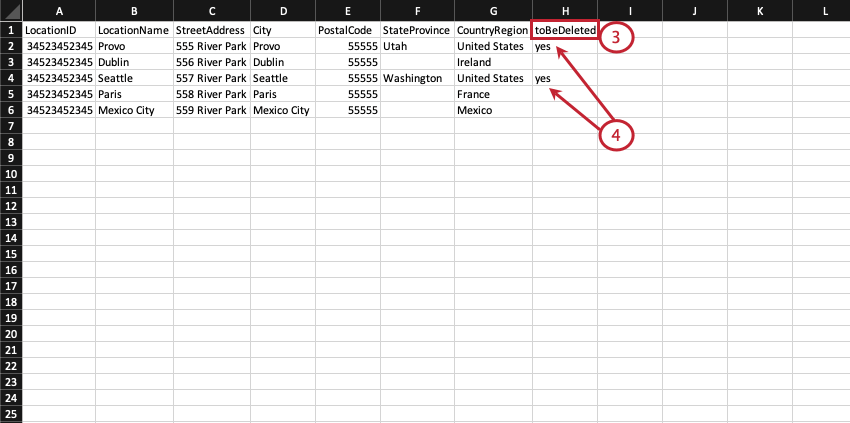The height and width of the screenshot is (423, 850).
Task: Click the Washington state cell
Action: (417, 78)
